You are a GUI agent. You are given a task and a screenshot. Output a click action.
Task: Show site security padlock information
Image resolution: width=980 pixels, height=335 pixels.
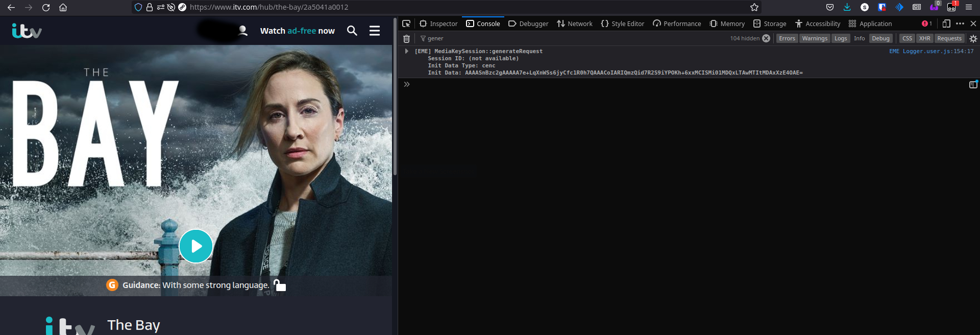pos(150,7)
